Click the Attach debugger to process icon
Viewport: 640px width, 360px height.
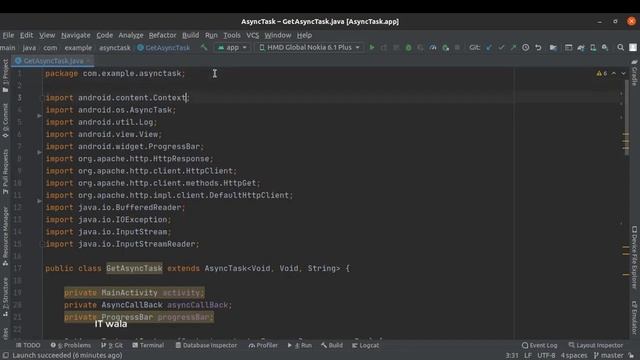point(445,48)
